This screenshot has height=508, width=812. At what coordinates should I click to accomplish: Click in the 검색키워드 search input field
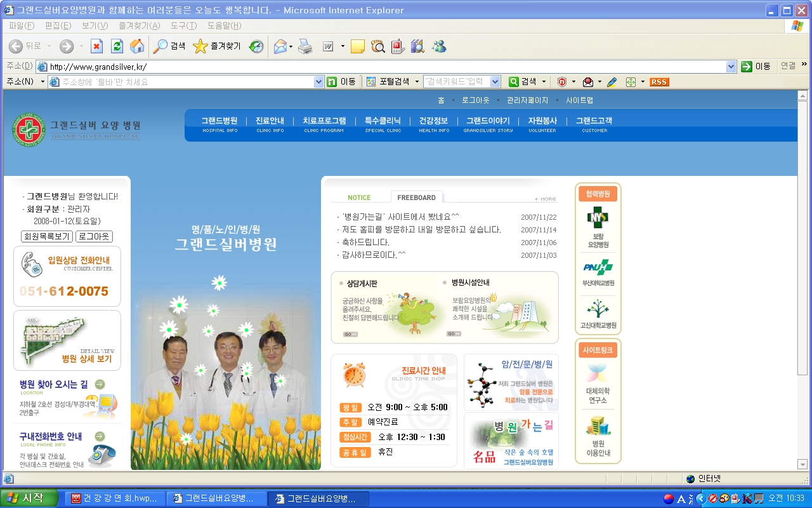[455, 82]
